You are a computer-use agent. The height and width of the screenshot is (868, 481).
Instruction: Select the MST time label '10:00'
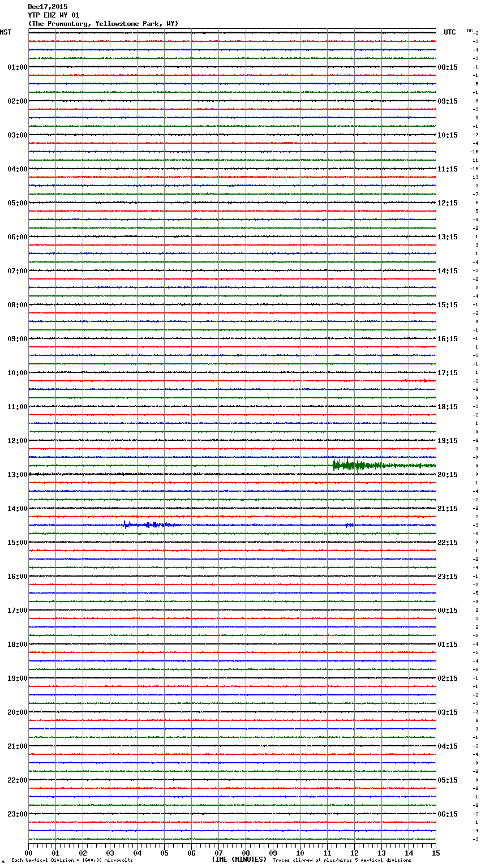pyautogui.click(x=18, y=373)
